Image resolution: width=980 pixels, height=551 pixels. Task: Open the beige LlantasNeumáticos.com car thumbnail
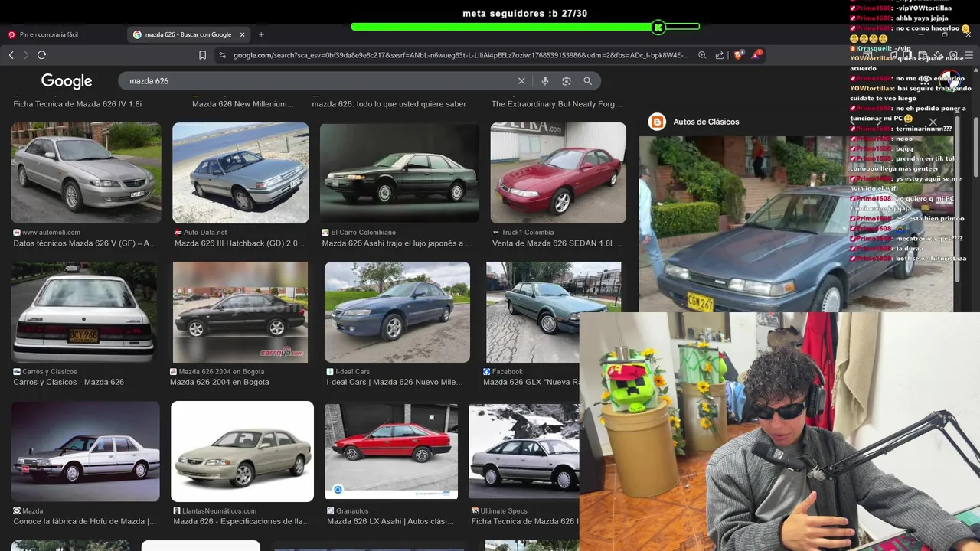click(x=242, y=452)
